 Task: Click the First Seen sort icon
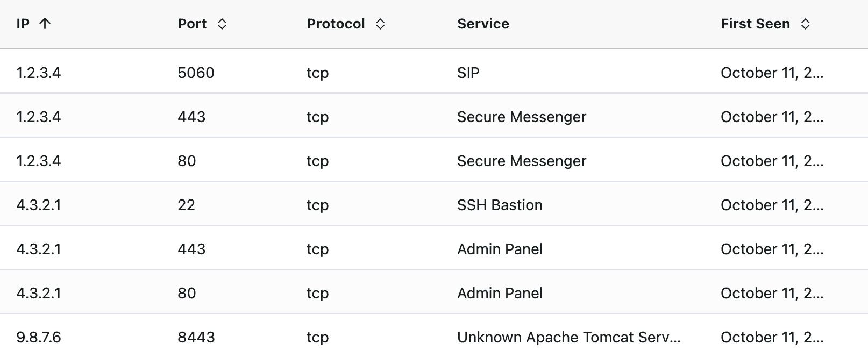click(x=805, y=24)
